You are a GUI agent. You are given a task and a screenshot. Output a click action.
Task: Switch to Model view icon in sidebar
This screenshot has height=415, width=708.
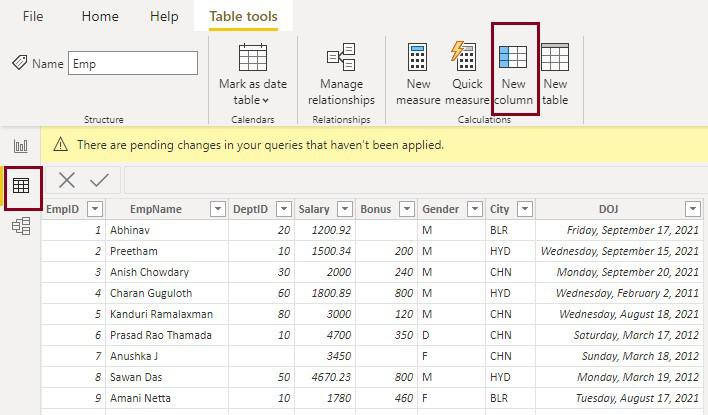point(21,226)
